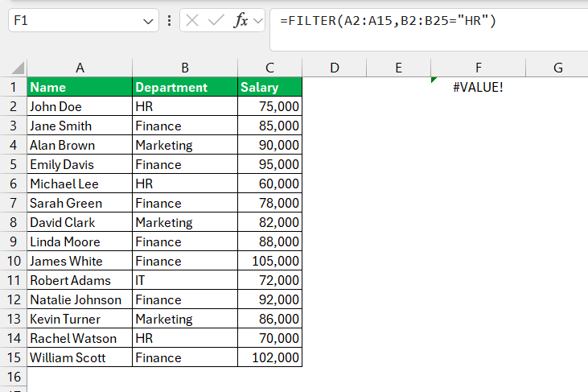Select row 5 header
The height and width of the screenshot is (392, 588).
click(x=13, y=164)
